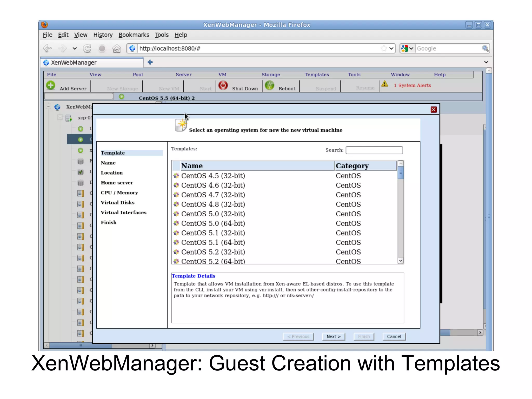Viewport: 532px width, 399px height.
Task: Click the xcp-01 server icon in tree
Action: click(x=69, y=118)
